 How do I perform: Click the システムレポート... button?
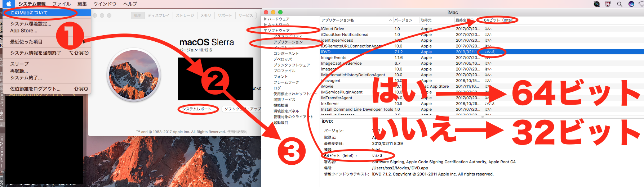tap(198, 109)
